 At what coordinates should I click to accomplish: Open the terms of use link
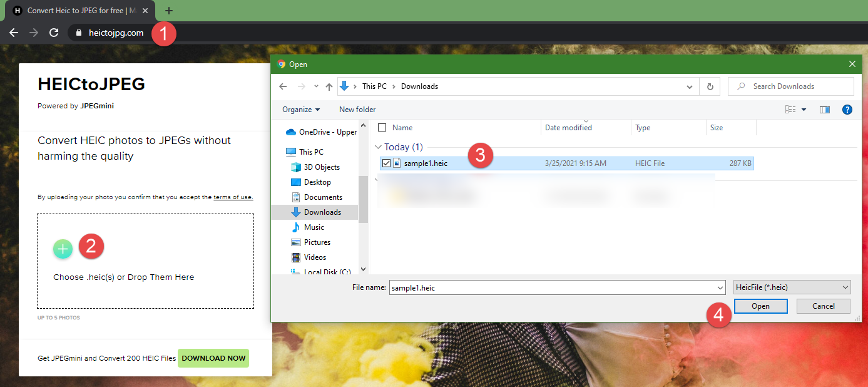coord(233,197)
